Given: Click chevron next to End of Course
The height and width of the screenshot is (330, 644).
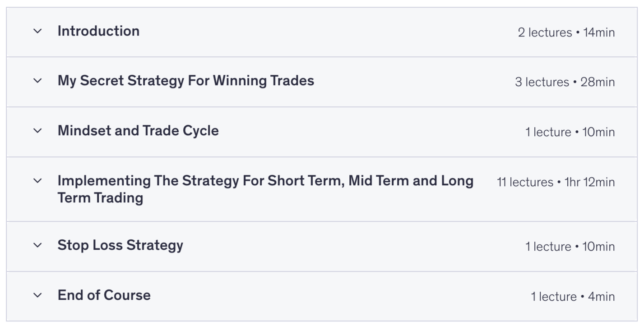Looking at the screenshot, I should (38, 295).
